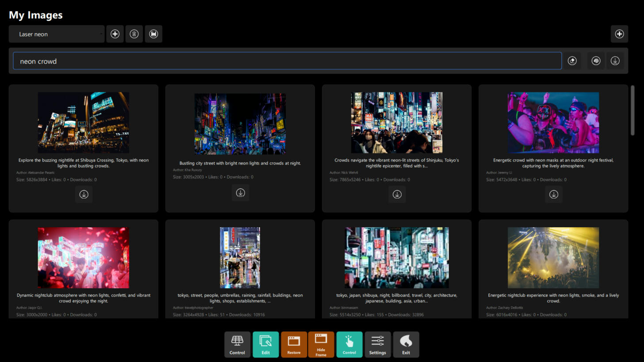This screenshot has width=644, height=362.
Task: Switch to Edit mode in the bottom toolbar
Action: [x=265, y=344]
